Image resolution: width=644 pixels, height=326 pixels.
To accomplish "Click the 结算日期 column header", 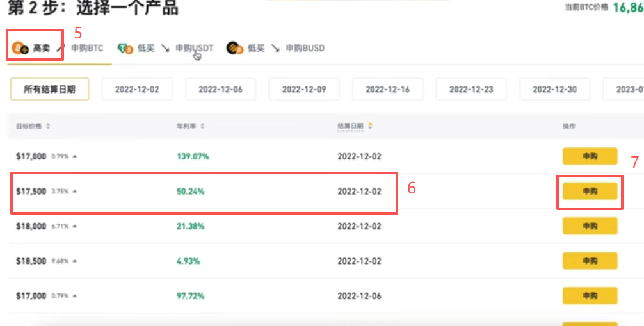I will [x=350, y=126].
